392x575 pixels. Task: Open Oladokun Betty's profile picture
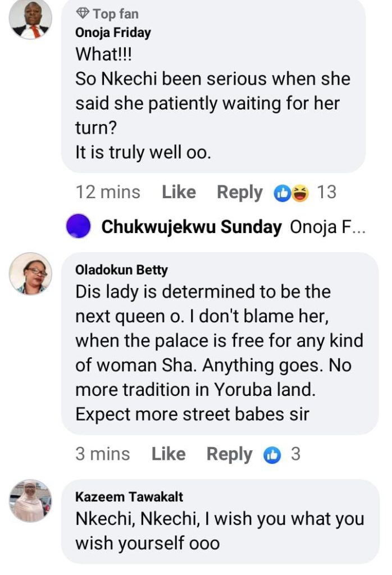30,273
